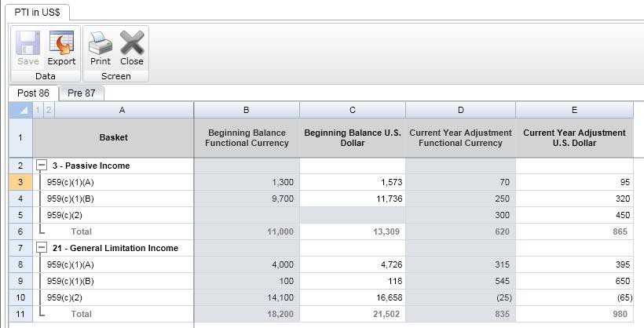
Task: Select row 3 header
Action: click(x=20, y=182)
